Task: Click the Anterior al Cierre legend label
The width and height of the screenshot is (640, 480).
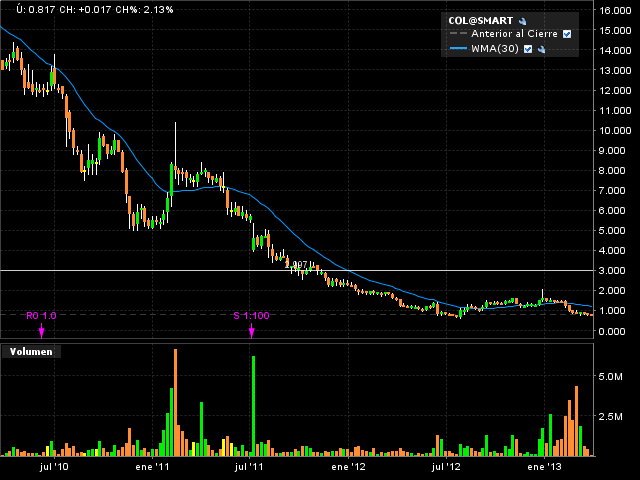Action: click(514, 34)
